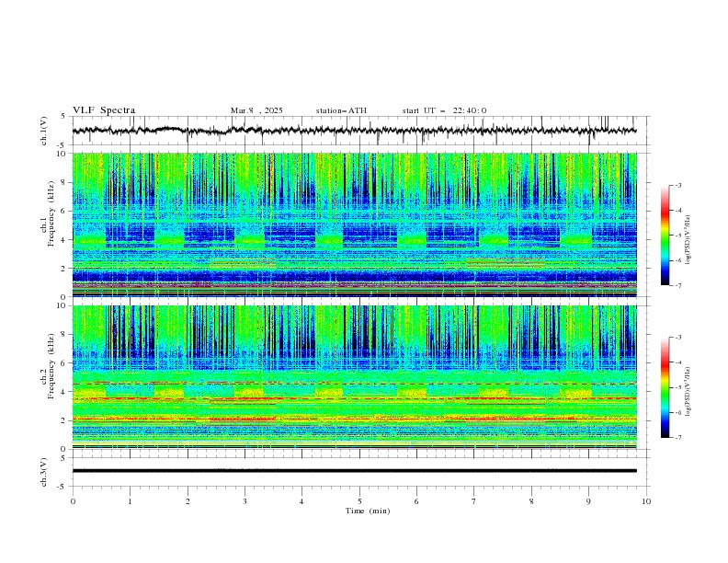Click the time axis tick label "7"
728x563 pixels.
coord(474,501)
